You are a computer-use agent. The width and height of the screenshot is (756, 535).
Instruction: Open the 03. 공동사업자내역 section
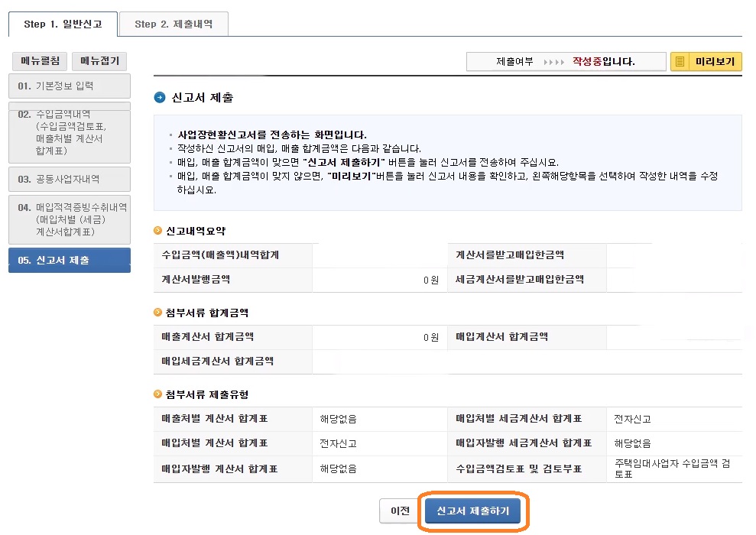click(69, 180)
